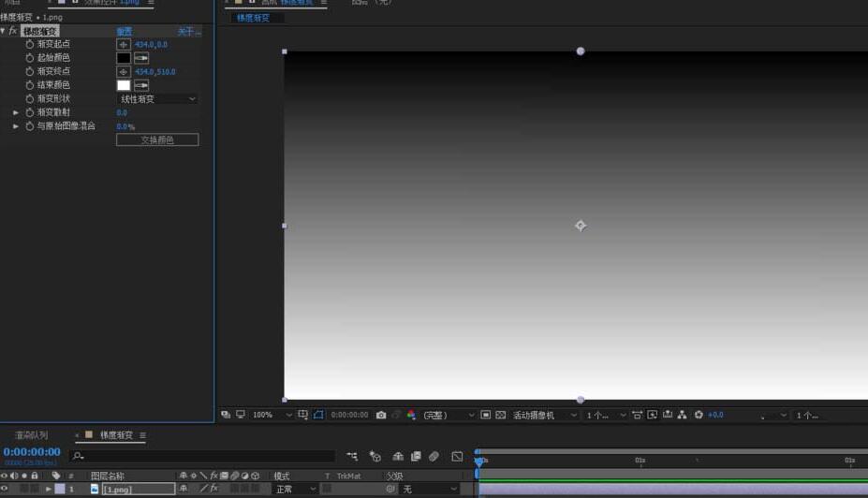Viewport: 868px width, 498px height.
Task: Open the black 起始颜色 color swatch
Action: [124, 58]
